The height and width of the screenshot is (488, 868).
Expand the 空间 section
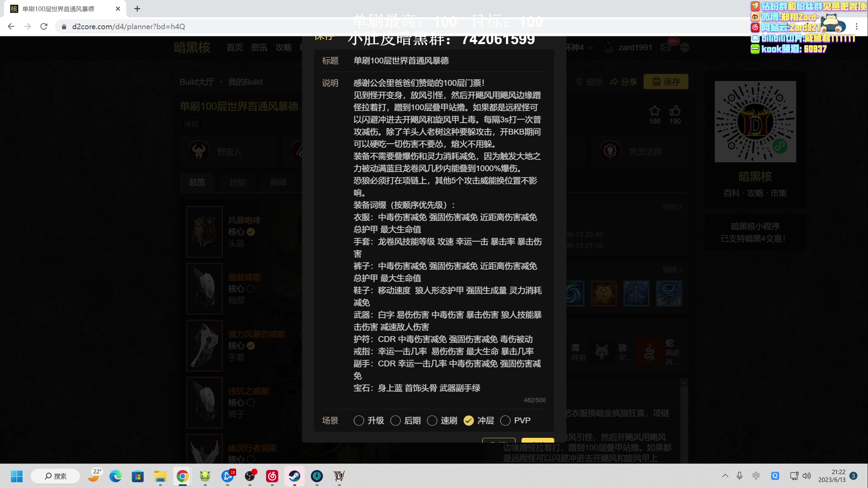pos(672,207)
